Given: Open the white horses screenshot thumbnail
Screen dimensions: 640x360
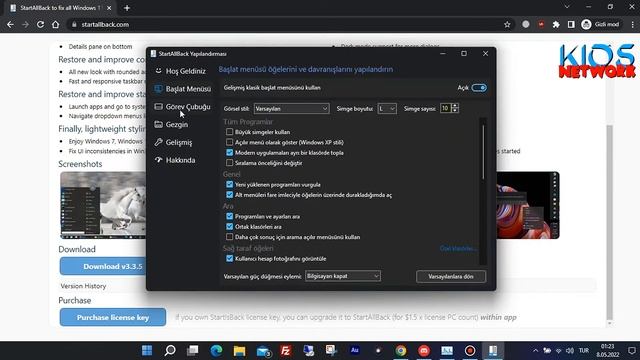Looking at the screenshot, I should click(103, 205).
